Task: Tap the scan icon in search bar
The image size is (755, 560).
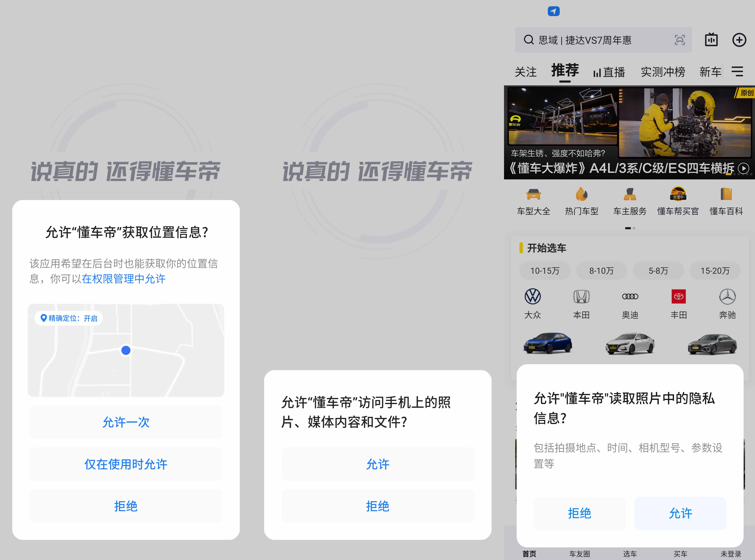Action: pyautogui.click(x=679, y=40)
